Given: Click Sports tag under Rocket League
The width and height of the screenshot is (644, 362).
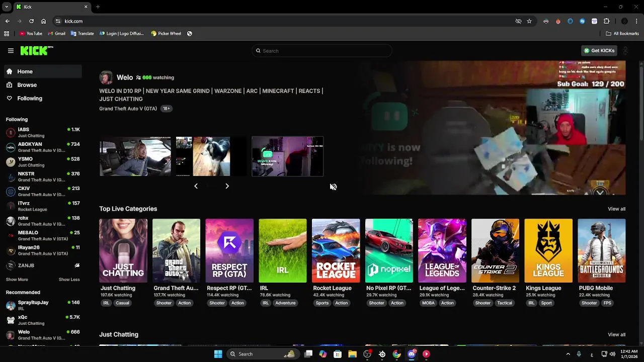Looking at the screenshot, I should 323,303.
